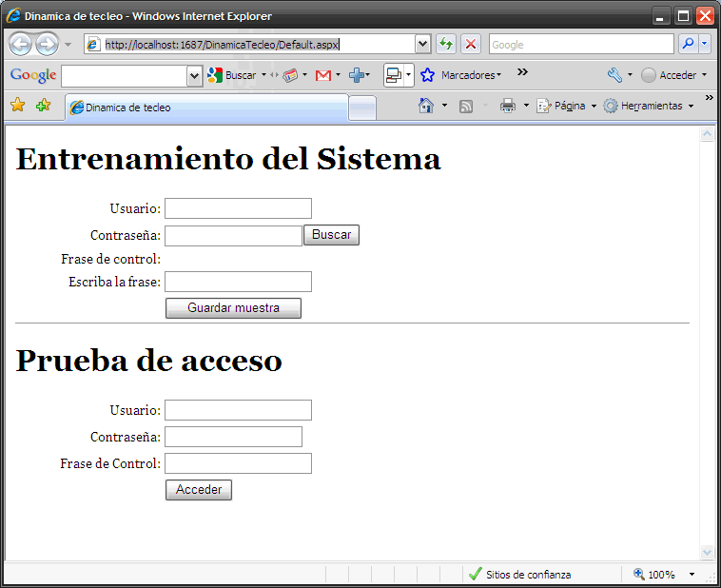Viewport: 721px width, 588px height.
Task: Click Guardar muestra button
Action: pos(233,308)
